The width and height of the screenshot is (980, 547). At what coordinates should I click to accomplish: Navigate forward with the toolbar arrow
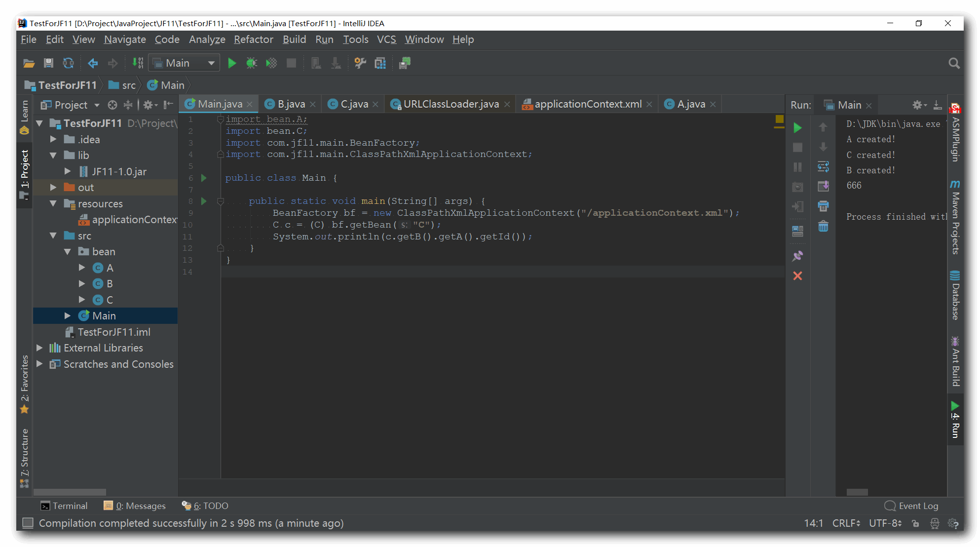[x=113, y=63]
